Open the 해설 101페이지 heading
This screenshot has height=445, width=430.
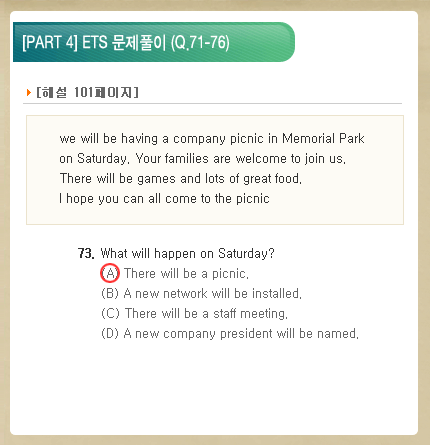click(x=87, y=92)
